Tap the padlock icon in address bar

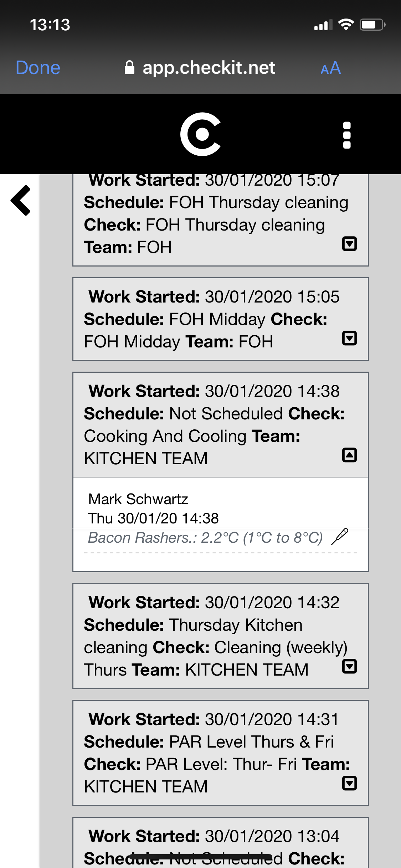[x=129, y=67]
